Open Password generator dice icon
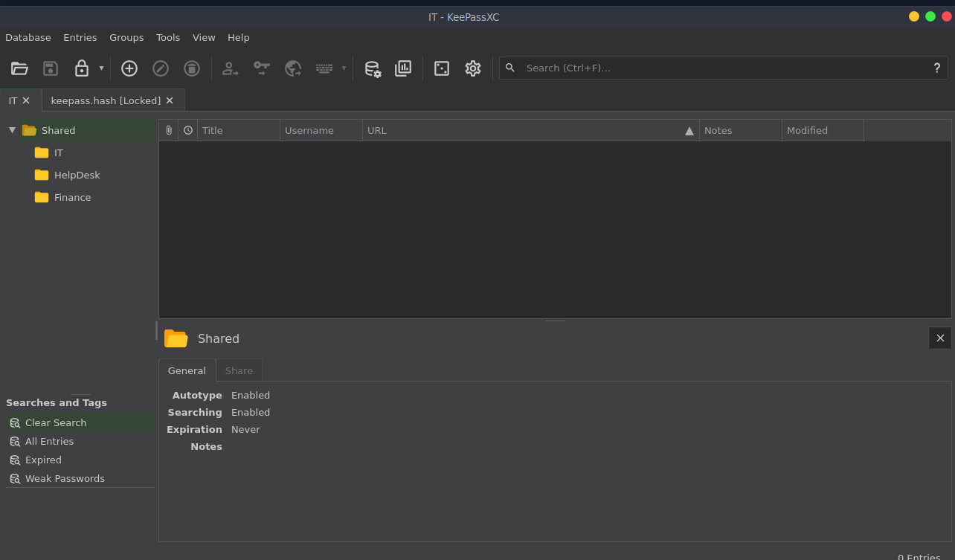This screenshot has height=560, width=955. point(442,68)
